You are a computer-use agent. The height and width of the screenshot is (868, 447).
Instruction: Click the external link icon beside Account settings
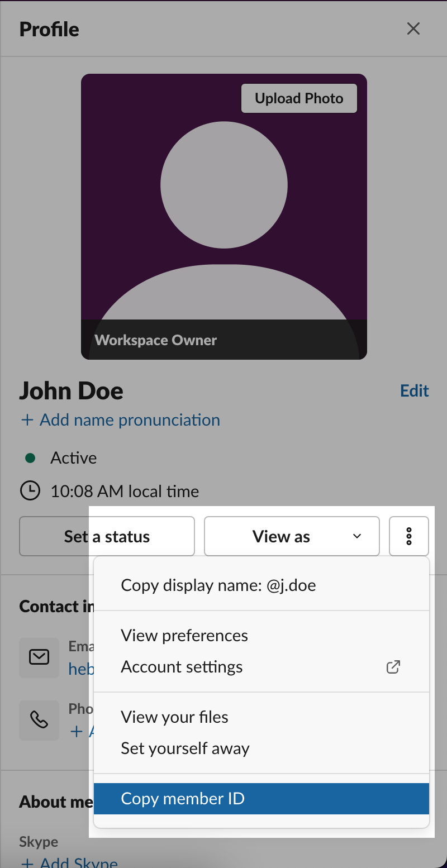pos(393,666)
